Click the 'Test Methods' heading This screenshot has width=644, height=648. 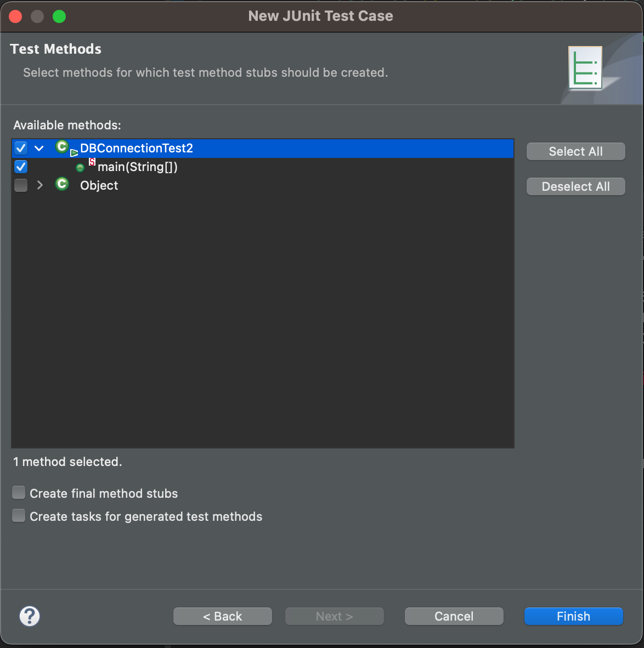55,49
